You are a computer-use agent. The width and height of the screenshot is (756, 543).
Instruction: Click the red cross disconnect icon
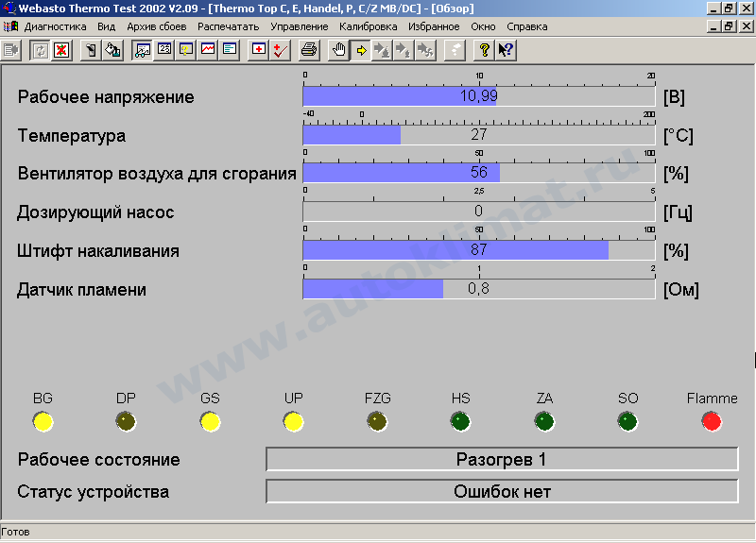(x=61, y=50)
